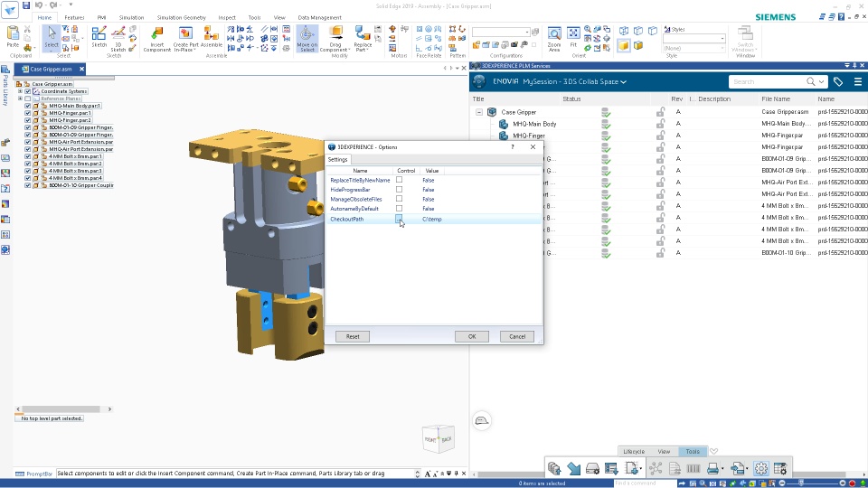Click the database upload icon in Tools toolbar
This screenshot has height=488, width=868.
(x=554, y=469)
